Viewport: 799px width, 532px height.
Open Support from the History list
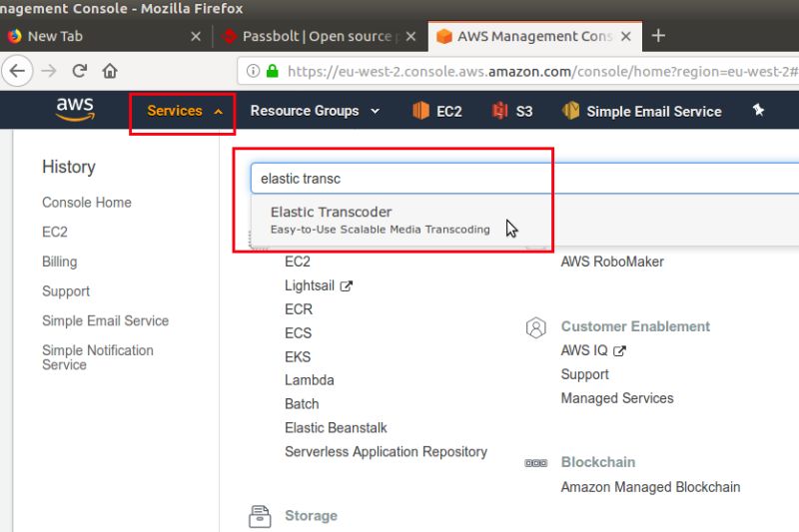66,291
